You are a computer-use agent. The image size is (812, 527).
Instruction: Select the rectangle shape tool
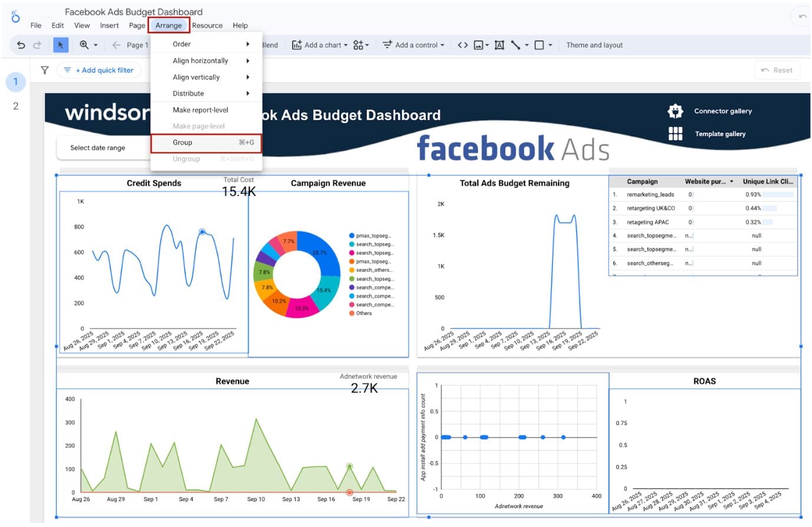coord(539,45)
